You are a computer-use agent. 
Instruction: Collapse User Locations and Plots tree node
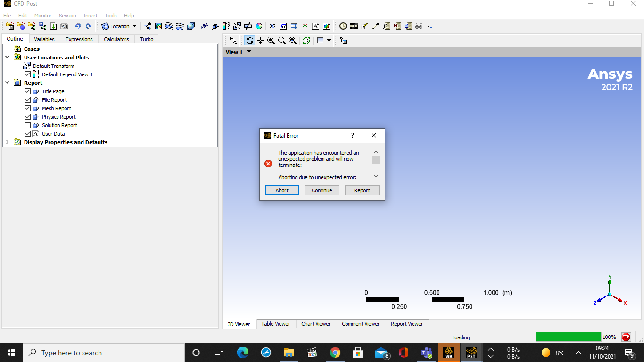(x=8, y=58)
